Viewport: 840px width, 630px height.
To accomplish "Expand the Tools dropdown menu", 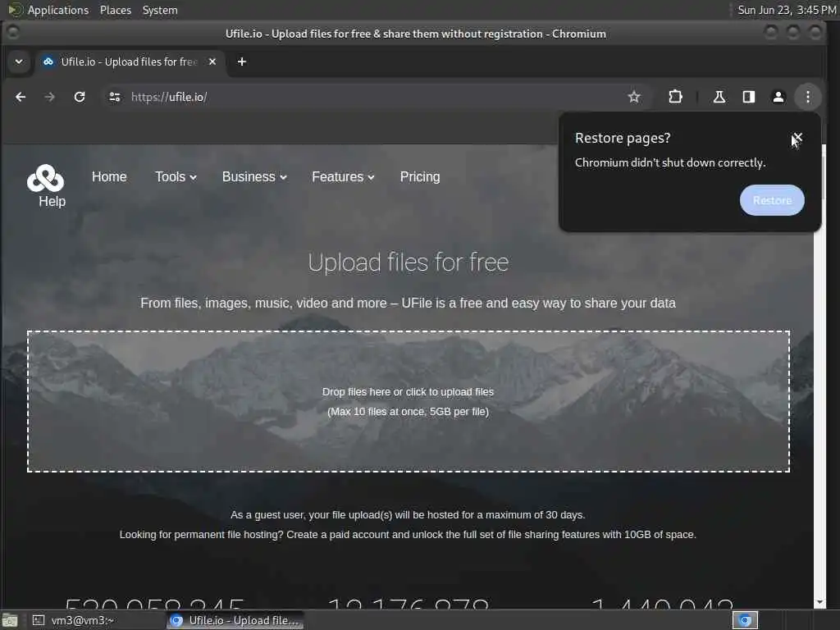I will 176,177.
